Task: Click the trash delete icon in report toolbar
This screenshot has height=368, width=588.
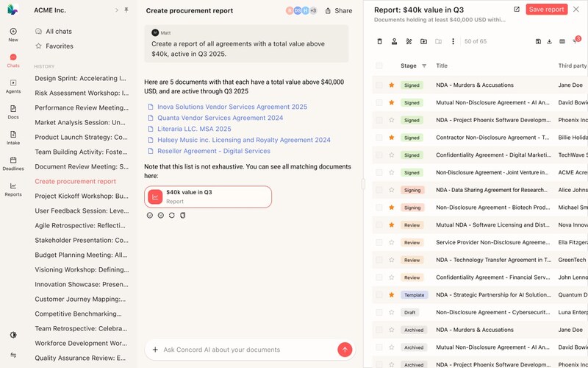Action: (x=380, y=41)
